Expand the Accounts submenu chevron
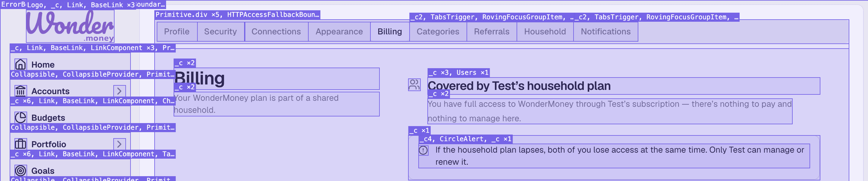Screen dimensions: 868x181 119,91
